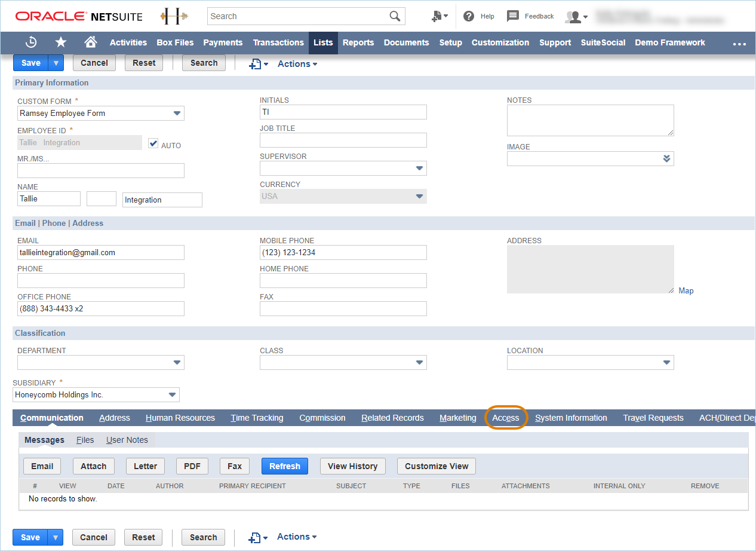Open the Create New menu in header
Image resolution: width=756 pixels, height=551 pixels.
click(440, 16)
